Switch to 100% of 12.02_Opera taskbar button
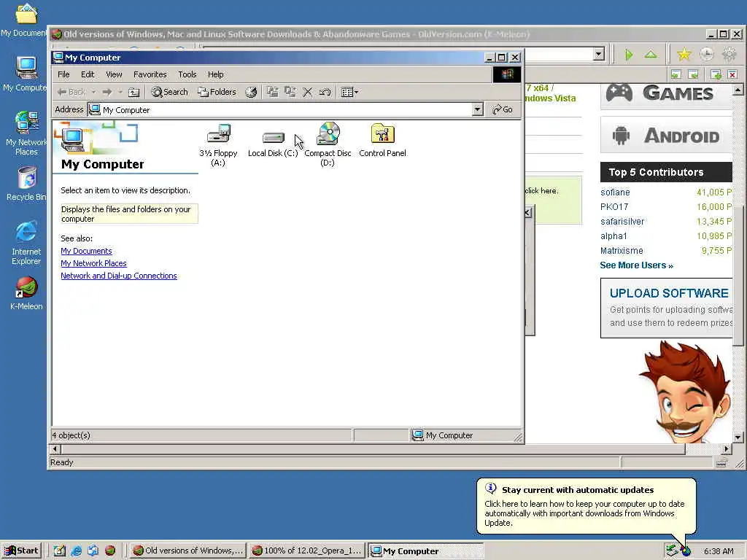 click(307, 551)
